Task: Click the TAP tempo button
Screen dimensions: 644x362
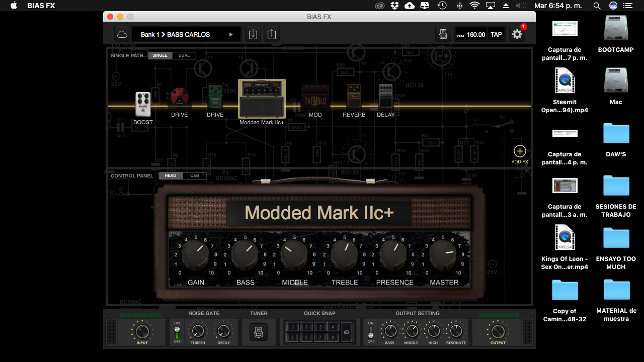Action: (496, 35)
